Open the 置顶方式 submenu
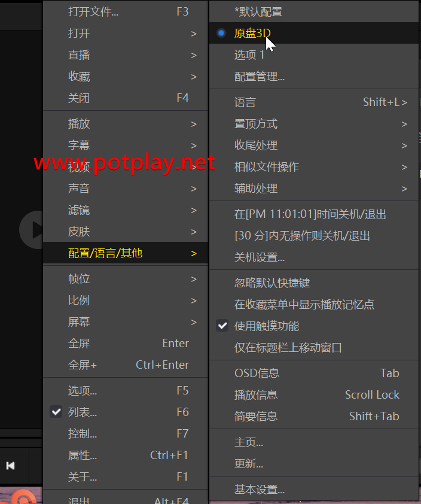The image size is (421, 504). point(314,124)
